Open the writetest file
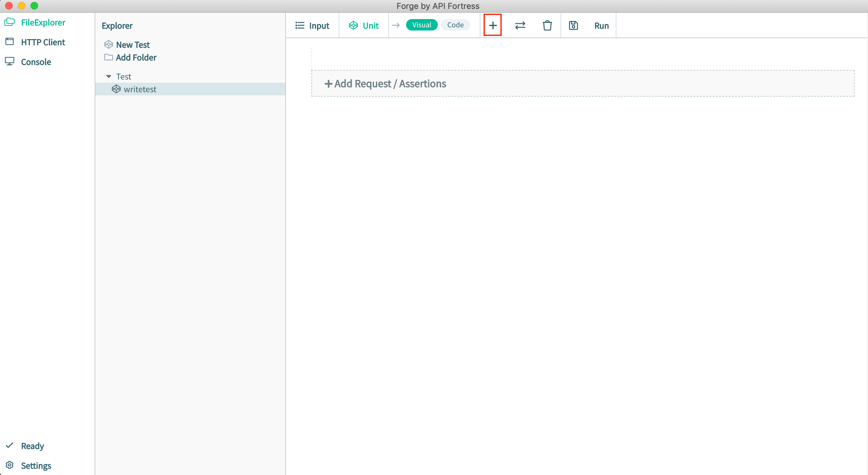The image size is (868, 475). point(140,89)
